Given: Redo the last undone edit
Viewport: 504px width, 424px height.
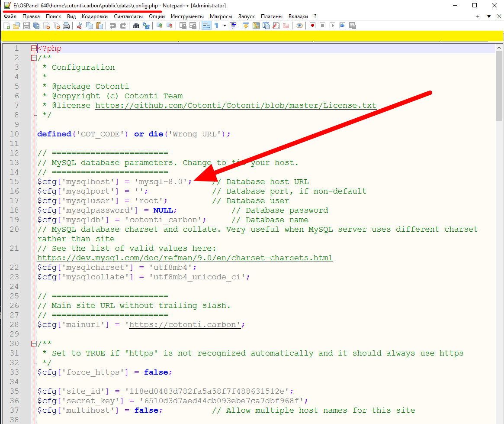Looking at the screenshot, I should (x=123, y=26).
